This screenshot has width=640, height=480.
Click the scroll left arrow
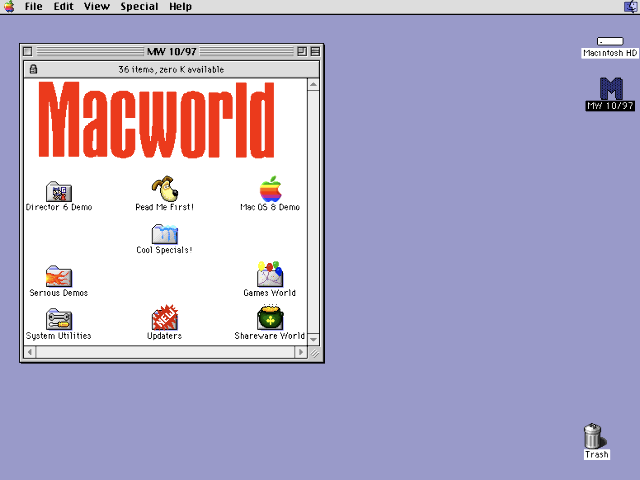(x=30, y=352)
